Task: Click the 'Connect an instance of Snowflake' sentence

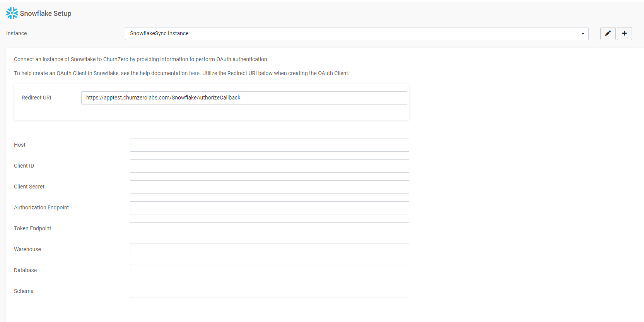Action: tap(141, 59)
